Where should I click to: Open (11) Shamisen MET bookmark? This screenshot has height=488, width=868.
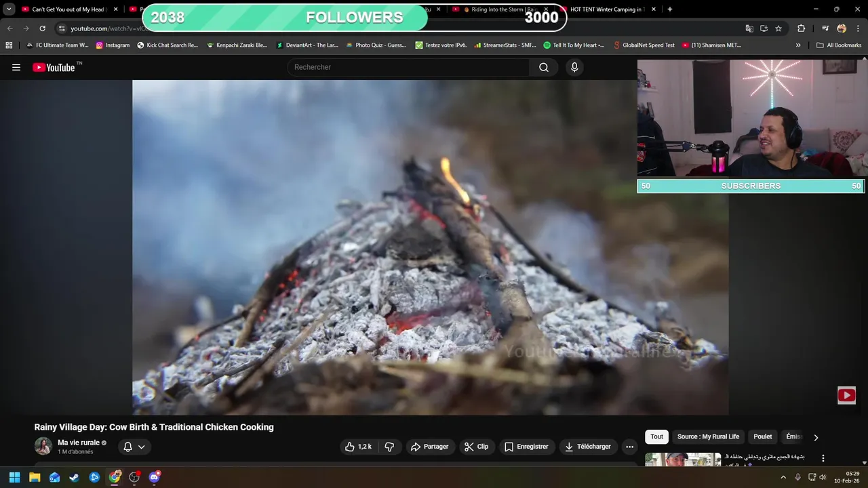pyautogui.click(x=712, y=45)
